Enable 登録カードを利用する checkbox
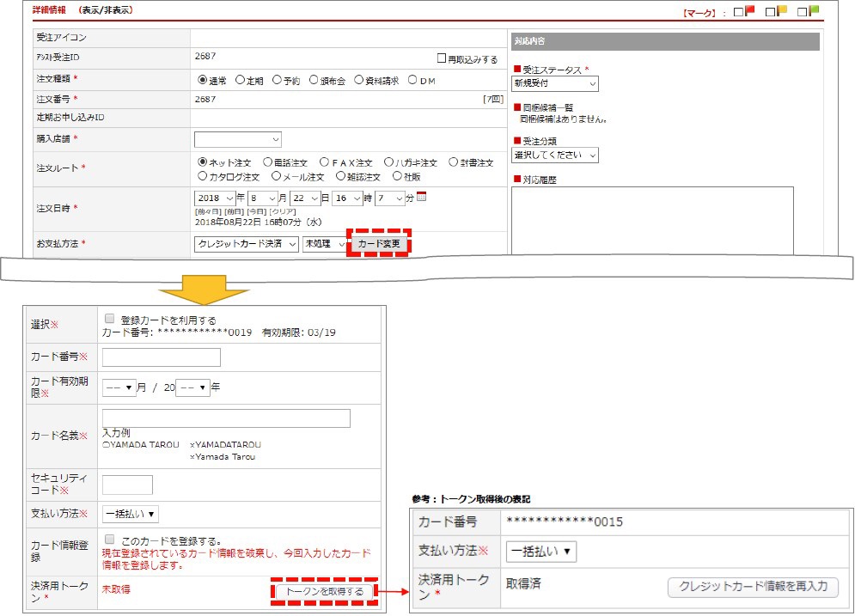 pyautogui.click(x=109, y=319)
